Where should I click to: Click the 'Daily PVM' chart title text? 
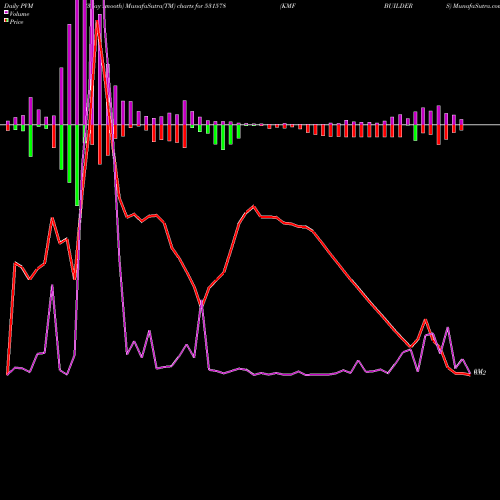(x=19, y=6)
